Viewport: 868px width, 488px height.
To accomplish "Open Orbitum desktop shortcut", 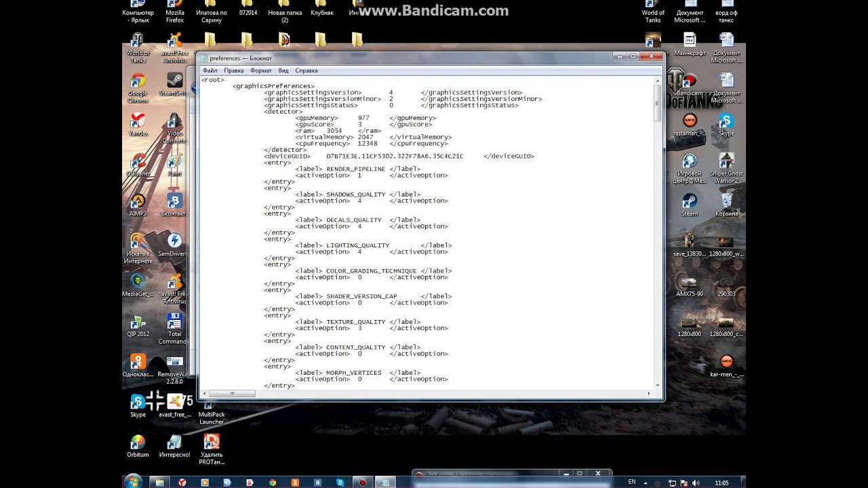I will point(138,446).
